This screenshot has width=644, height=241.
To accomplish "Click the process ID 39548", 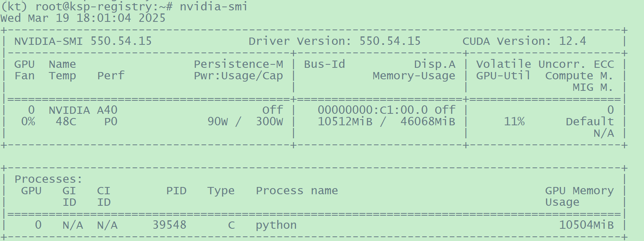I will 169,225.
